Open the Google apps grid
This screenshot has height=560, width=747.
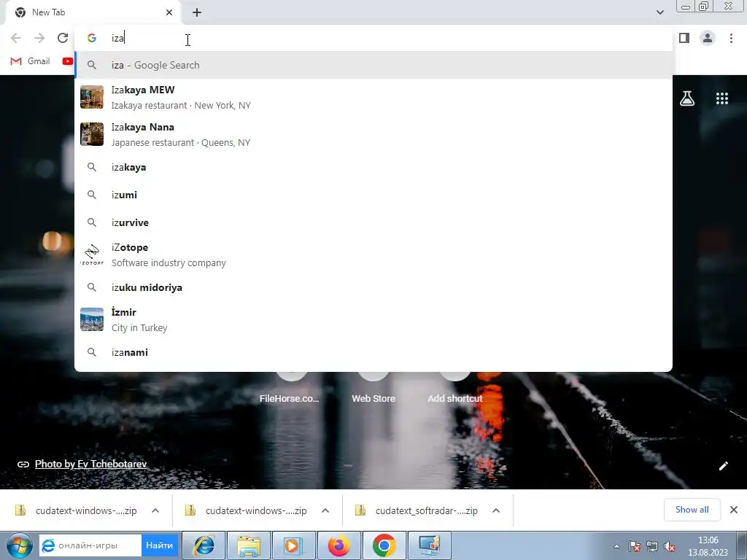(721, 98)
